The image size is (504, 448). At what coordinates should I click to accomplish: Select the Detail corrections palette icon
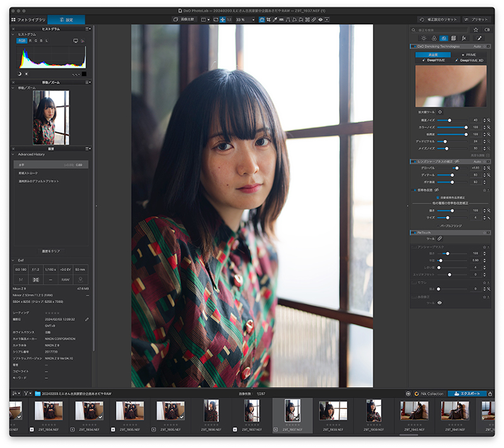click(444, 38)
